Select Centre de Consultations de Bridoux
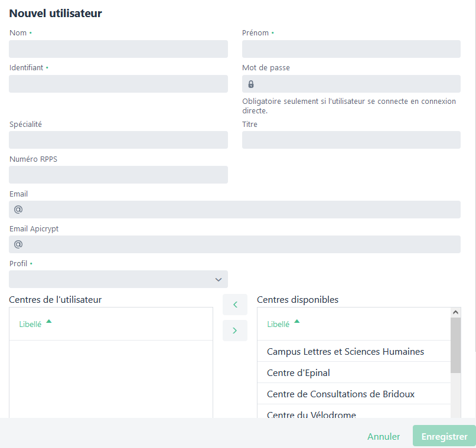The height and width of the screenshot is (448, 476). point(341,394)
